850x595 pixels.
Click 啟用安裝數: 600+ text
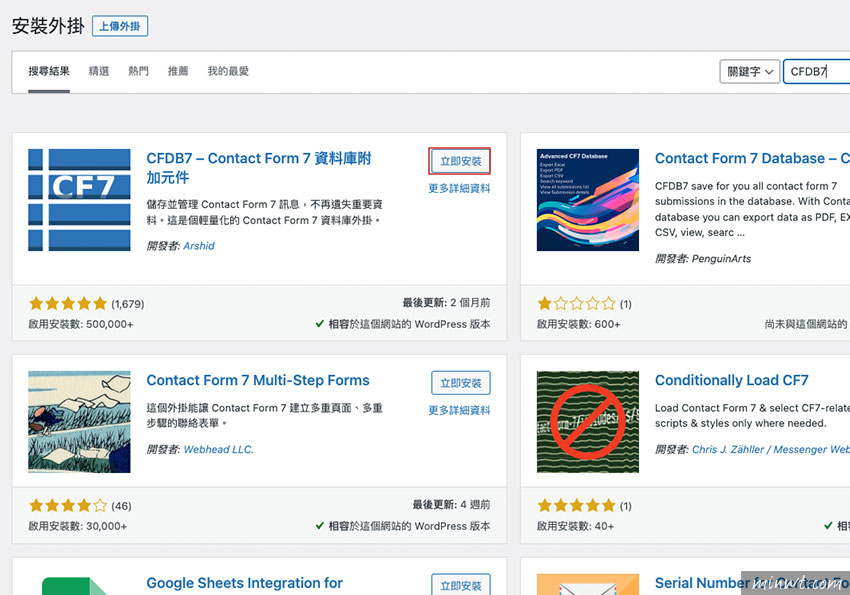[578, 324]
